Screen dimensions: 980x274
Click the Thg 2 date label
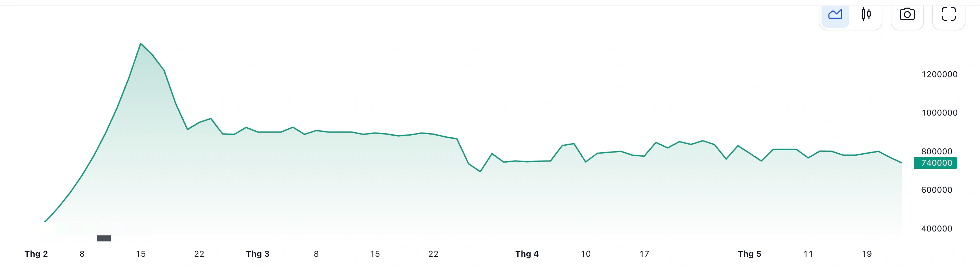tap(36, 254)
